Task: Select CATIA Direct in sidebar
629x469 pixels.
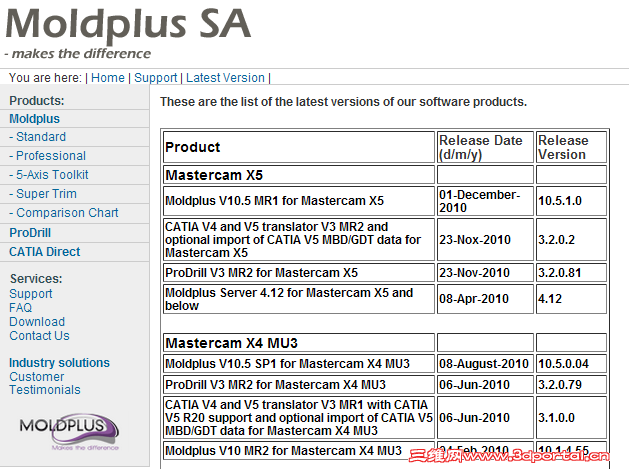Action: click(45, 252)
